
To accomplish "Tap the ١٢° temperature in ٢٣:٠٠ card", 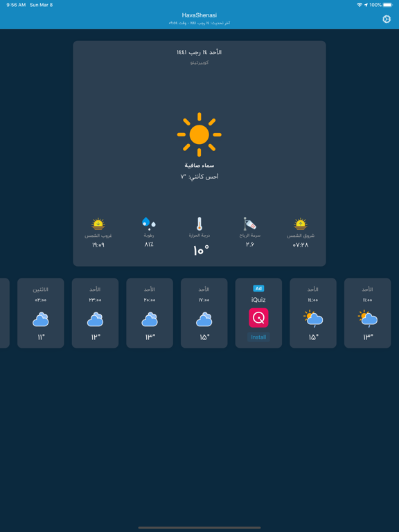I will click(96, 337).
